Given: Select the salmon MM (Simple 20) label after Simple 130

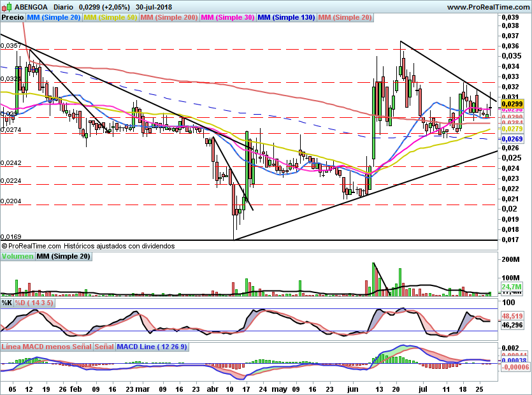Looking at the screenshot, I should click(x=345, y=17).
